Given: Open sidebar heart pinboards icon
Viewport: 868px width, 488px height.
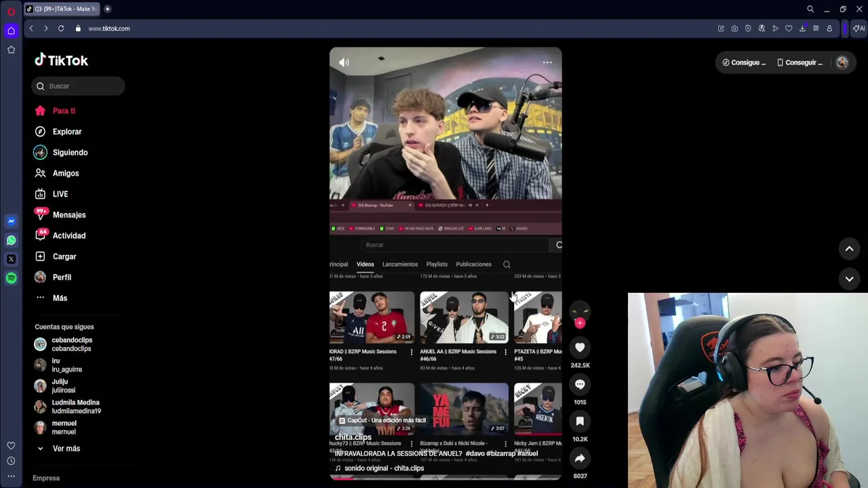Looking at the screenshot, I should [11, 445].
